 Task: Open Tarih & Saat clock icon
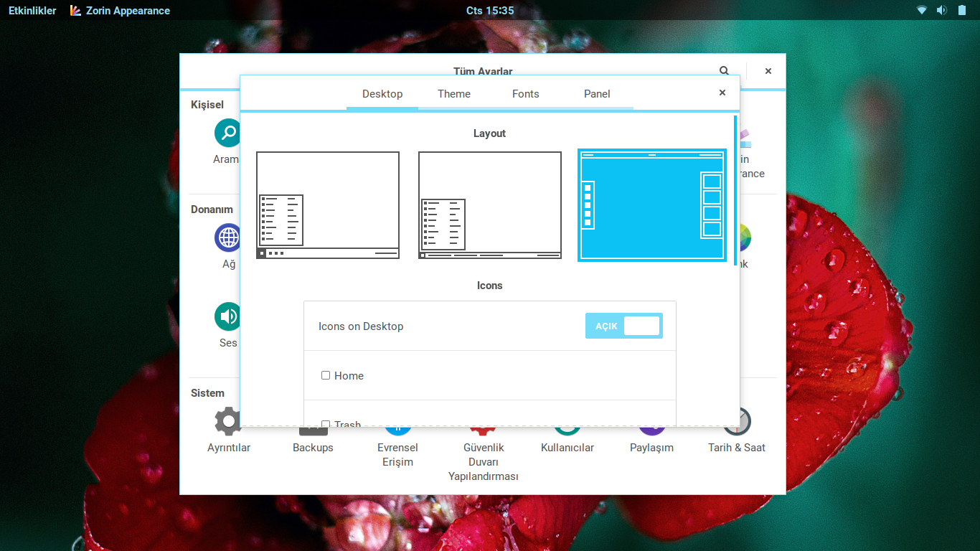click(738, 421)
